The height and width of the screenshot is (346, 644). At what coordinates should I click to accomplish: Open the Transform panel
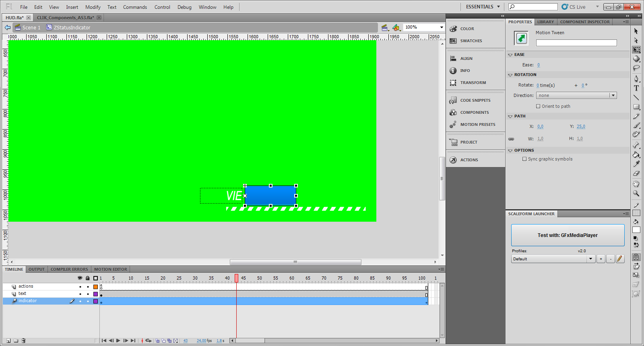tap(473, 83)
